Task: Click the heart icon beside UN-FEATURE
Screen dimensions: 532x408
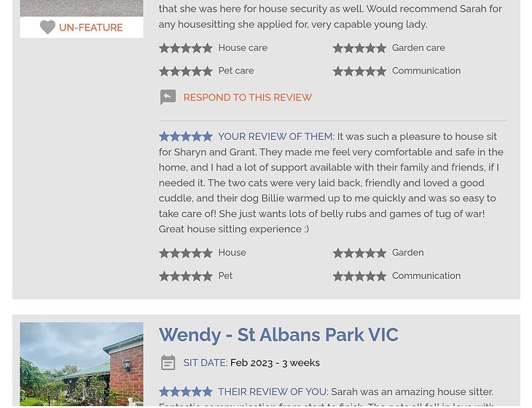Action: (47, 28)
